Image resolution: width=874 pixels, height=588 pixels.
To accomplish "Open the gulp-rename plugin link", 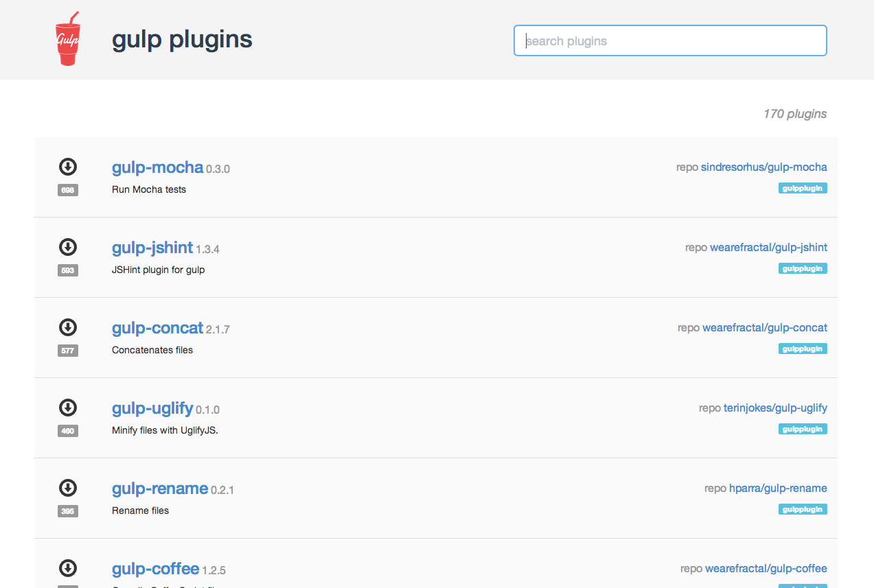I will pos(160,489).
